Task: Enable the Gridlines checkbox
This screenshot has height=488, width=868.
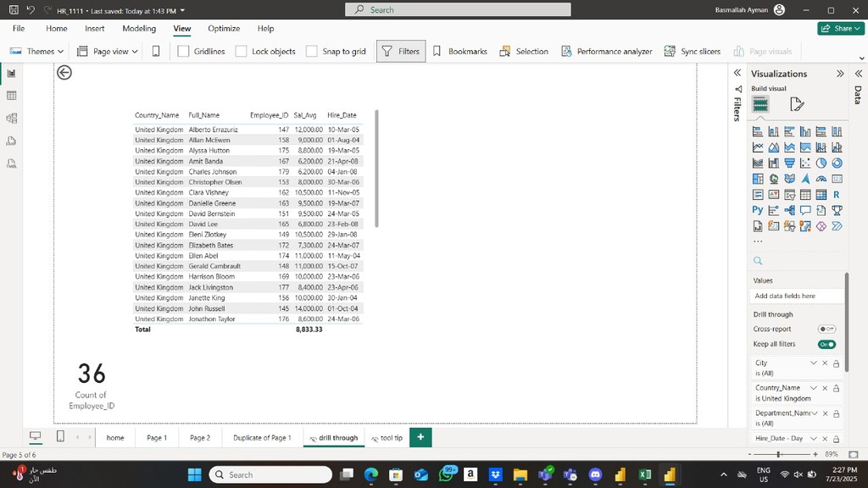Action: (x=183, y=52)
